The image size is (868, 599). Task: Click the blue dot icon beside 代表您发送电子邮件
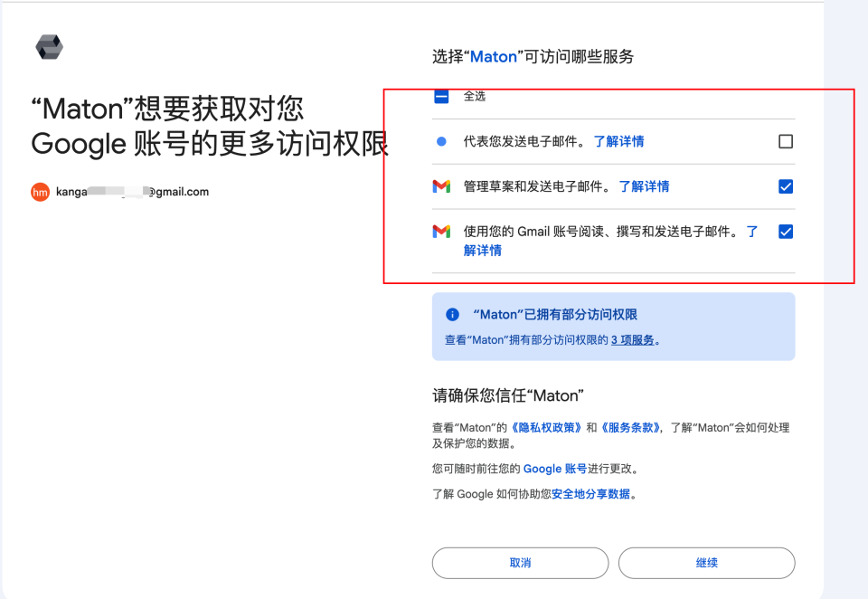[x=440, y=140]
